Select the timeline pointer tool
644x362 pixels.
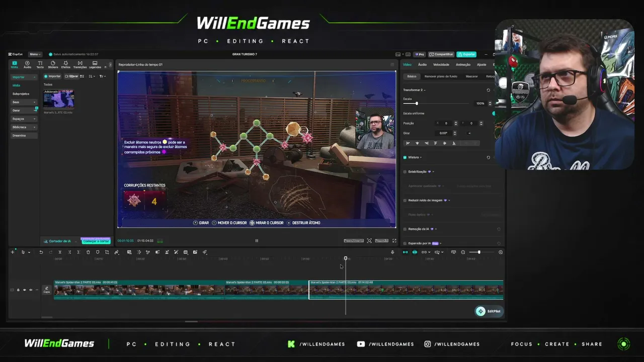point(23,252)
